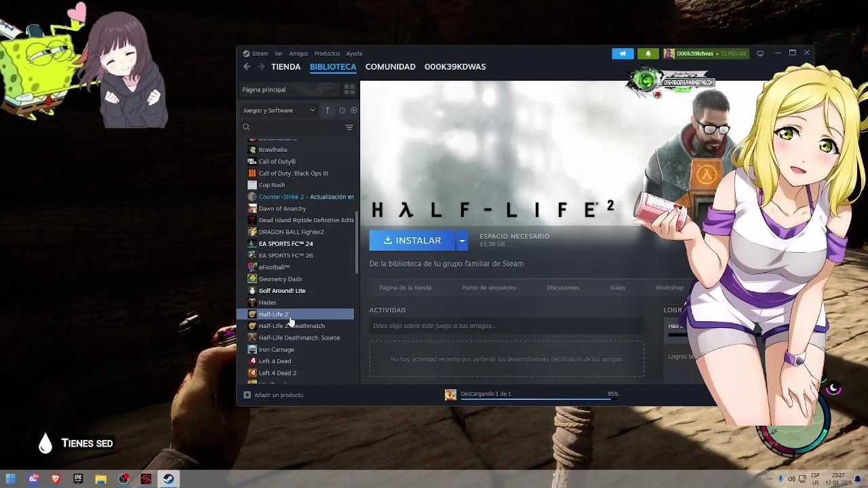Viewport: 868px width, 488px height.
Task: Click the Geometry Dash icon in list
Action: coord(252,279)
